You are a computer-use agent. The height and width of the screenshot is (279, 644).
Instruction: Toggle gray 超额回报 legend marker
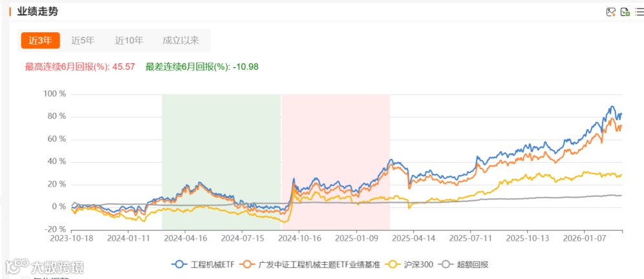coord(446,265)
